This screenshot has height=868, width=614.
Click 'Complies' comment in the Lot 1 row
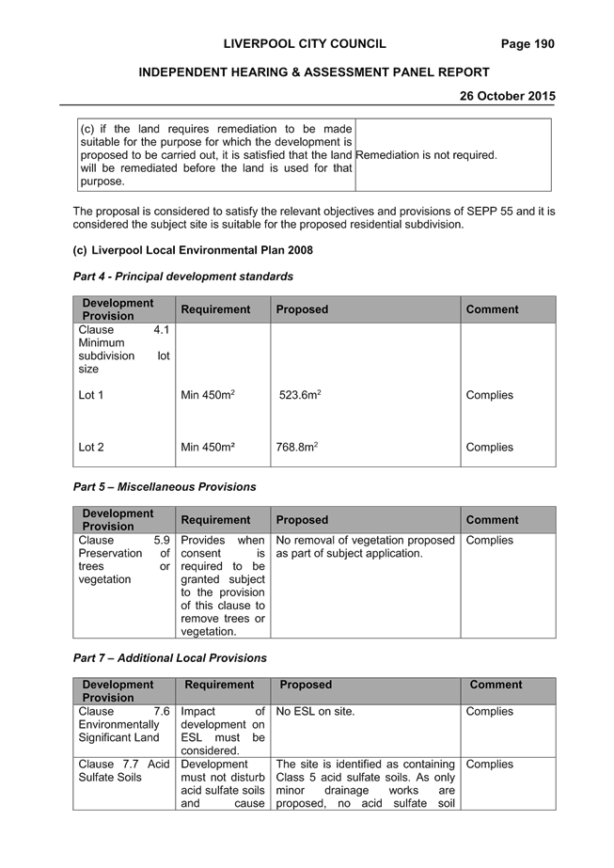tap(490, 395)
